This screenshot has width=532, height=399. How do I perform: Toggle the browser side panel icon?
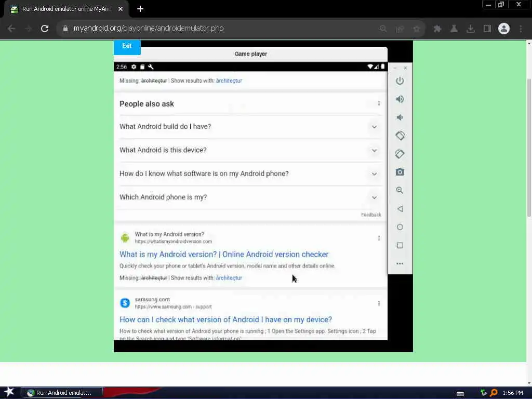(x=487, y=29)
